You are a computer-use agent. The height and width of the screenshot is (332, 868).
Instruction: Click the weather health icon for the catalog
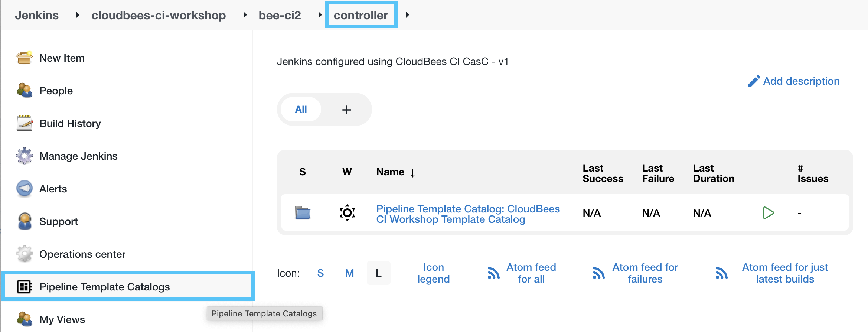(x=347, y=213)
